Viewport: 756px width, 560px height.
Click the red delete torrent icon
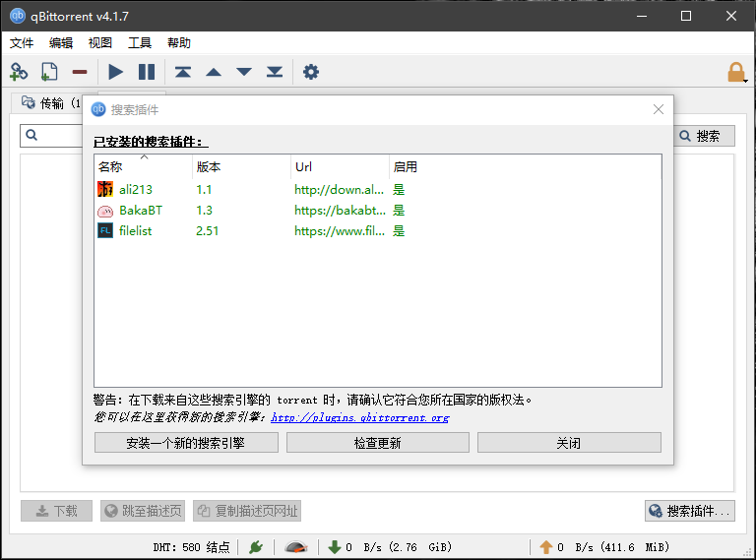[80, 72]
